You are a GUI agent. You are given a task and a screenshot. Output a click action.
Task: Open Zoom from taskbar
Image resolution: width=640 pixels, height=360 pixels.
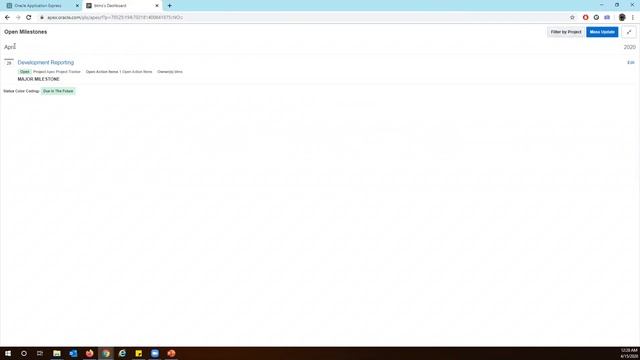point(155,353)
